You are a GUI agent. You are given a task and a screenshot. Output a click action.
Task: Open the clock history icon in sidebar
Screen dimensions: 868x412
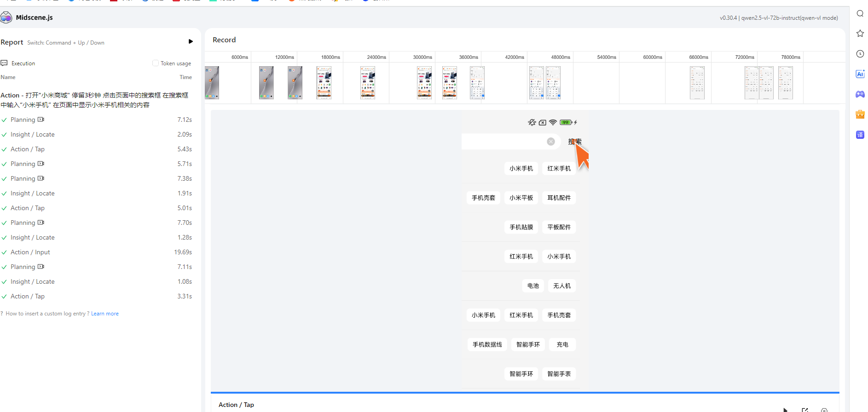pyautogui.click(x=860, y=54)
